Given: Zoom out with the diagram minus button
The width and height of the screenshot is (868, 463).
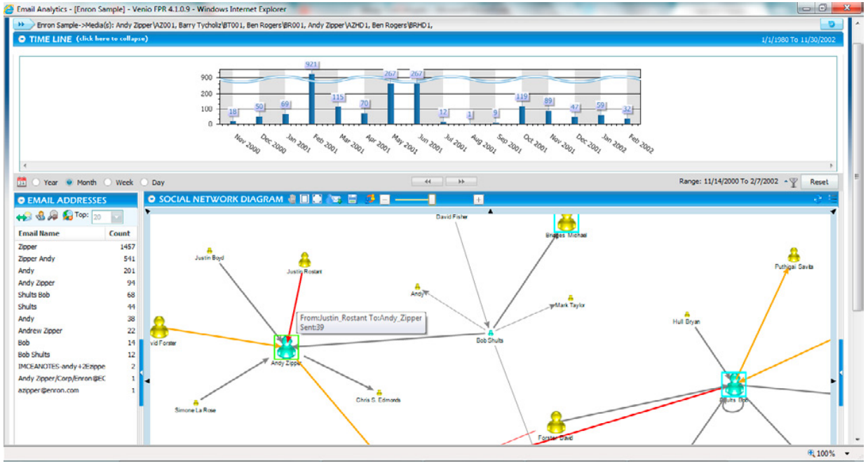Looking at the screenshot, I should click(385, 200).
